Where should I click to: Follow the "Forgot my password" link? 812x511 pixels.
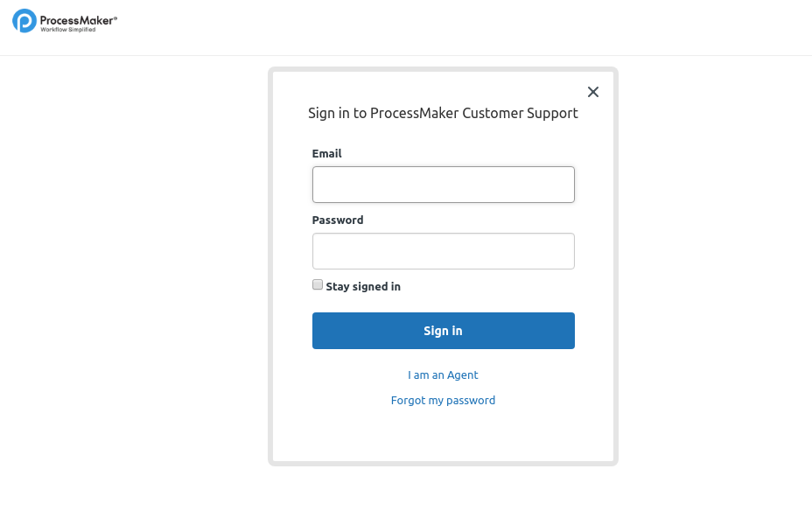tap(443, 401)
